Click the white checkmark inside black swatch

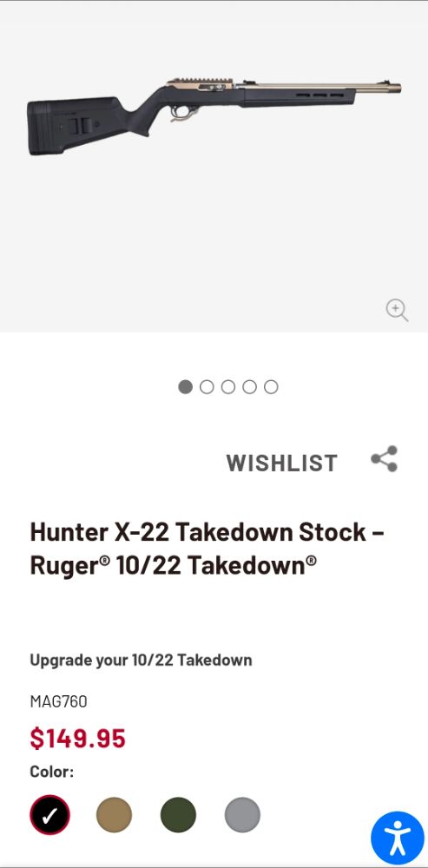[49, 815]
